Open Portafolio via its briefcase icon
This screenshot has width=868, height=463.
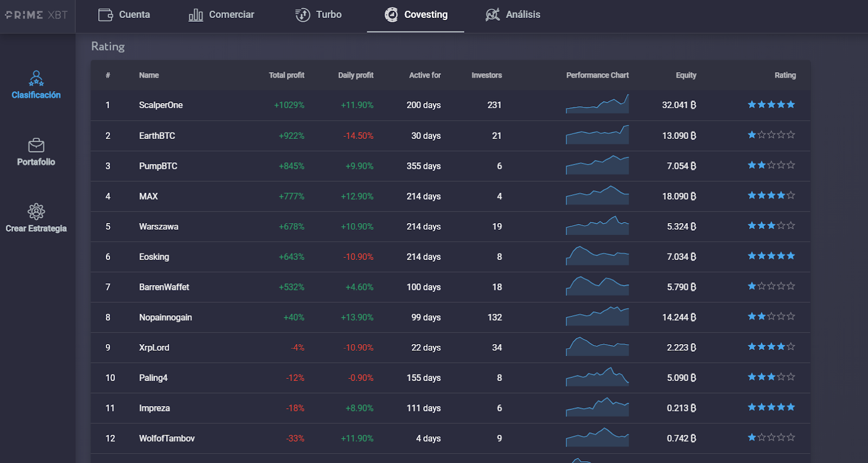pyautogui.click(x=36, y=145)
